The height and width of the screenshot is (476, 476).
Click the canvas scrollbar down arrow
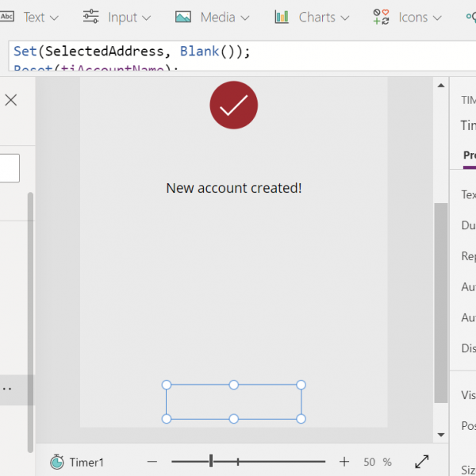442,435
